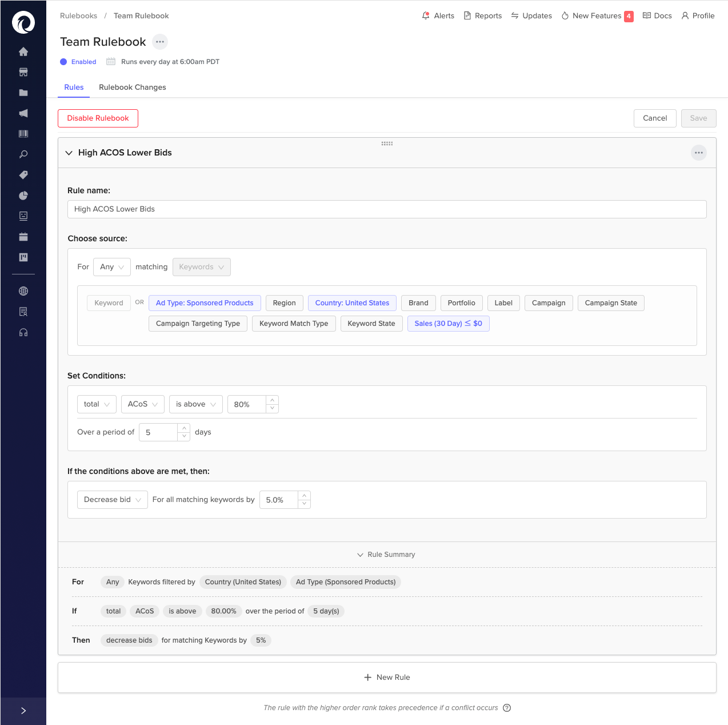Screen dimensions: 728x725
Task: Open the rule's ellipsis options menu
Action: click(699, 153)
